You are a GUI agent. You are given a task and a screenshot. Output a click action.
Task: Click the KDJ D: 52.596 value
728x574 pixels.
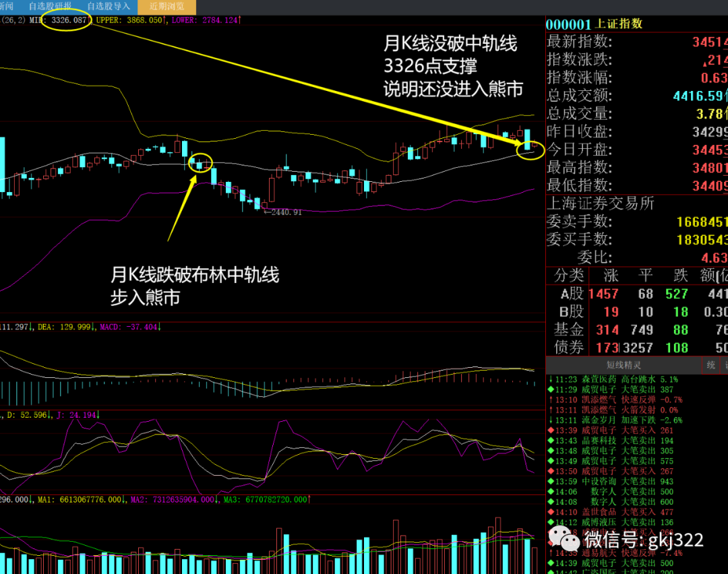tap(28, 415)
